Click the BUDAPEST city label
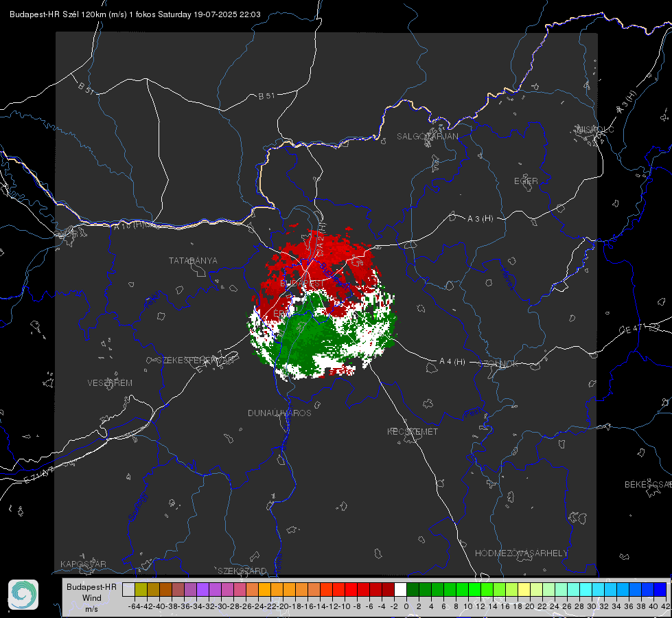The image size is (672, 618). [x=303, y=284]
